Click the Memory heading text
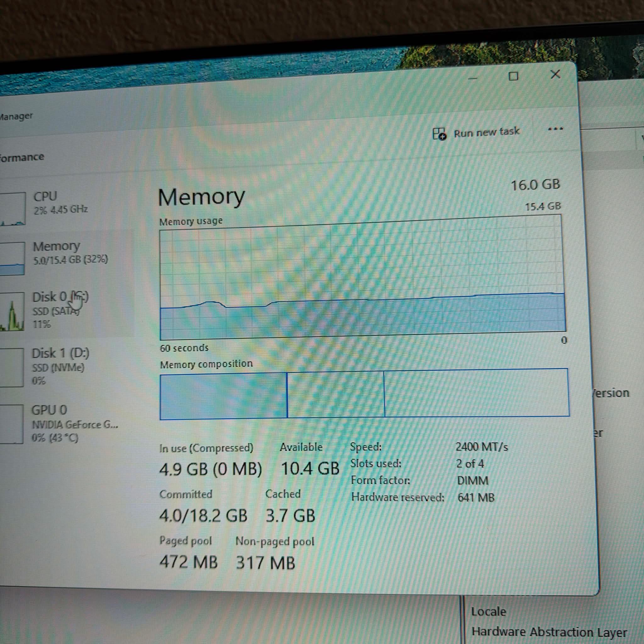 point(201,197)
